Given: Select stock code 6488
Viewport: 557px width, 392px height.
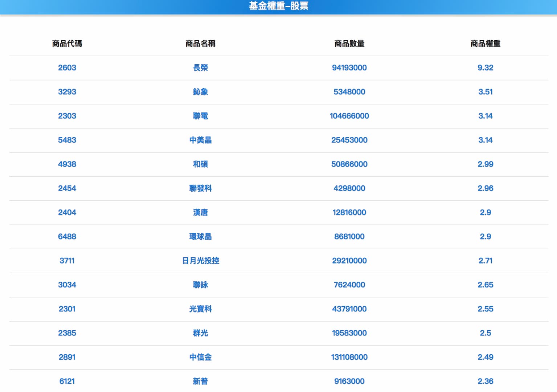Looking at the screenshot, I should 67,237.
